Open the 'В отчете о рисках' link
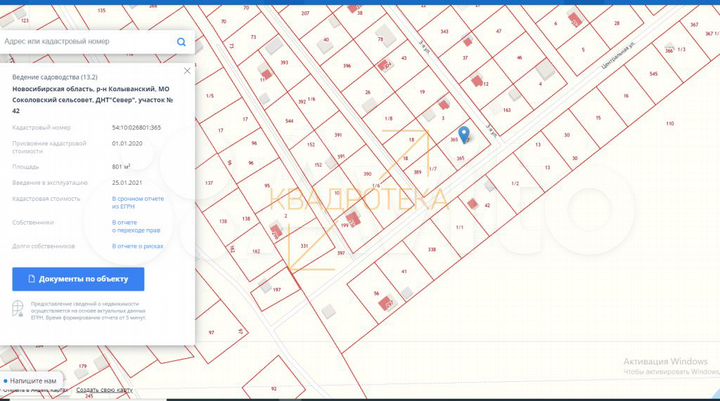Image resolution: width=720 pixels, height=401 pixels. tap(138, 246)
